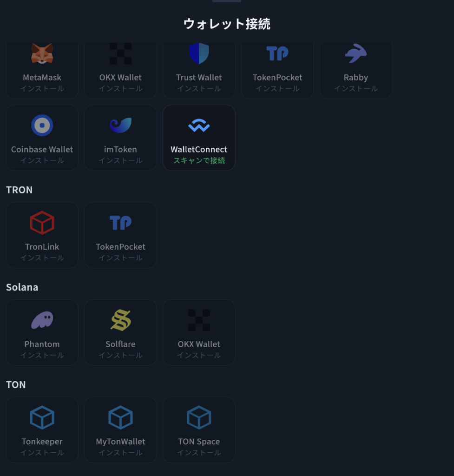The height and width of the screenshot is (476, 454).
Task: Click the Trust Wallet shield icon
Action: point(199,53)
